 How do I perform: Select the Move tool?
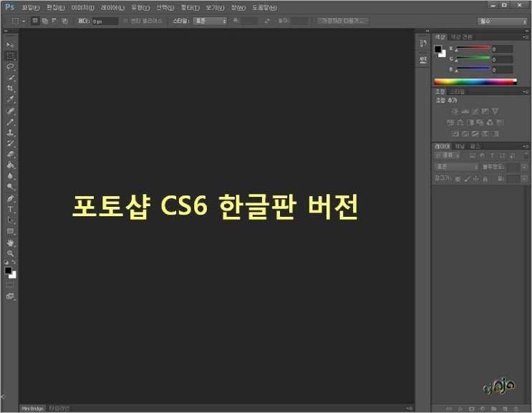coord(10,45)
